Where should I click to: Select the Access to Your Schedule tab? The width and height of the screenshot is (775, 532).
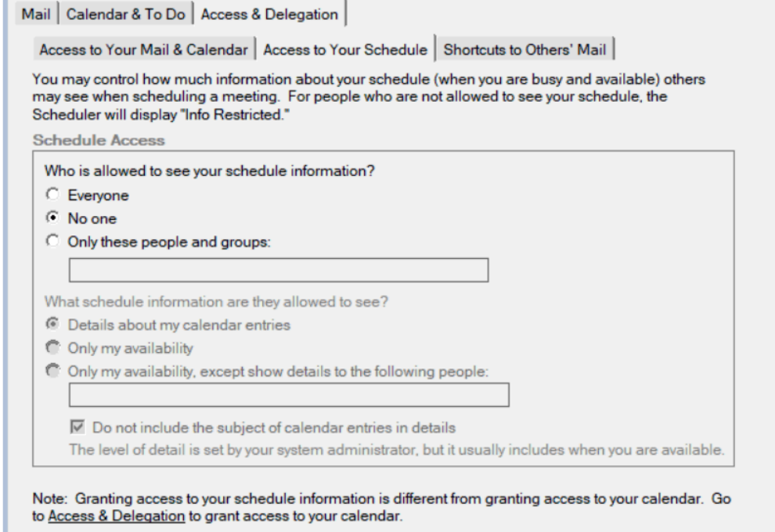(x=348, y=49)
